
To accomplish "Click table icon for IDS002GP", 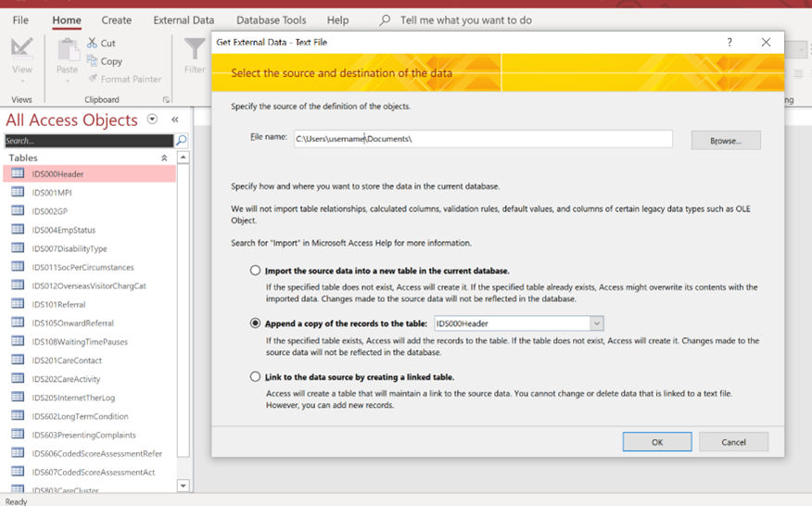I will click(x=18, y=210).
